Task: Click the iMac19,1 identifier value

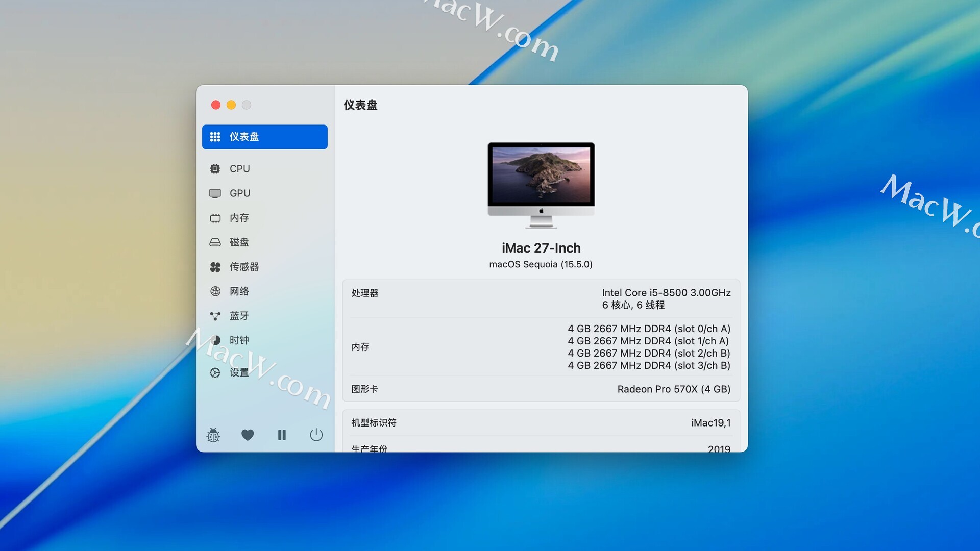Action: [x=711, y=423]
